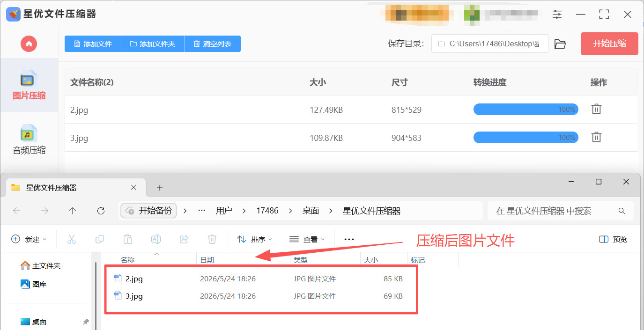Click the Share icon in Explorer toolbar
Screen dimensions: 644x330
(184, 239)
